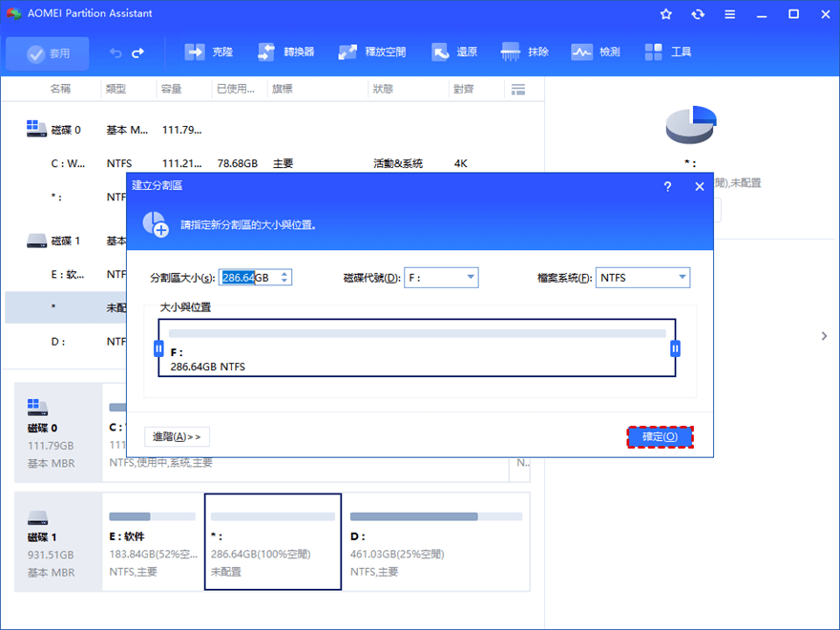This screenshot has width=840, height=630.
Task: Click the help question mark in dialog
Action: click(667, 186)
